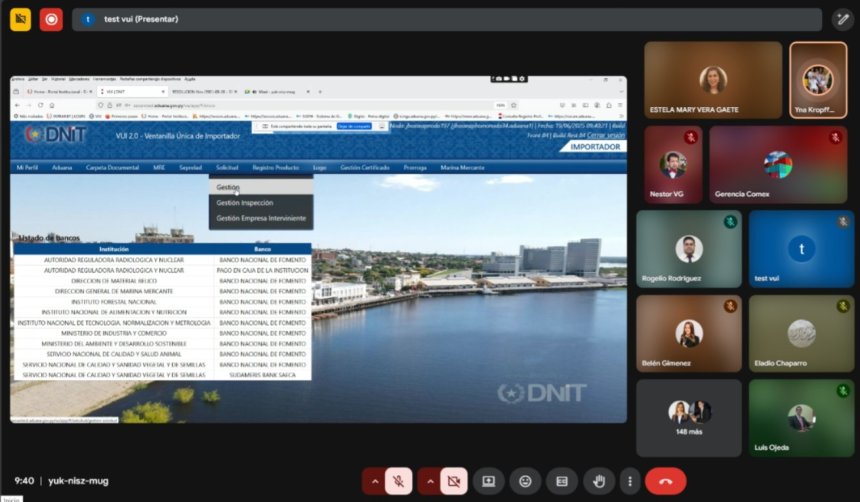Open the three-dot more options menu
The width and height of the screenshot is (860, 502).
click(629, 481)
